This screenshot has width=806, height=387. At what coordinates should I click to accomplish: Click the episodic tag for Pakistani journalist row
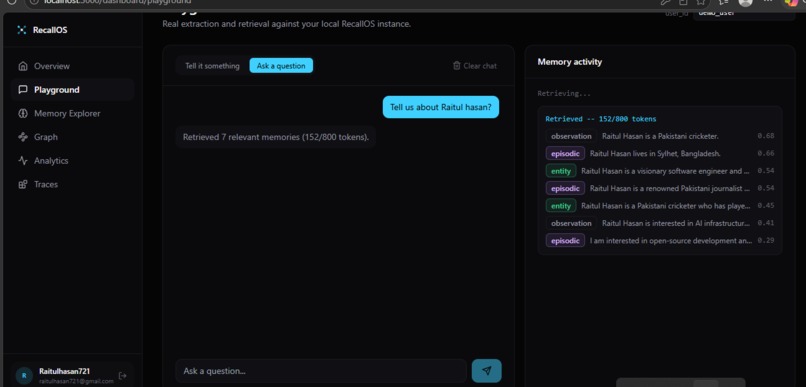point(565,189)
